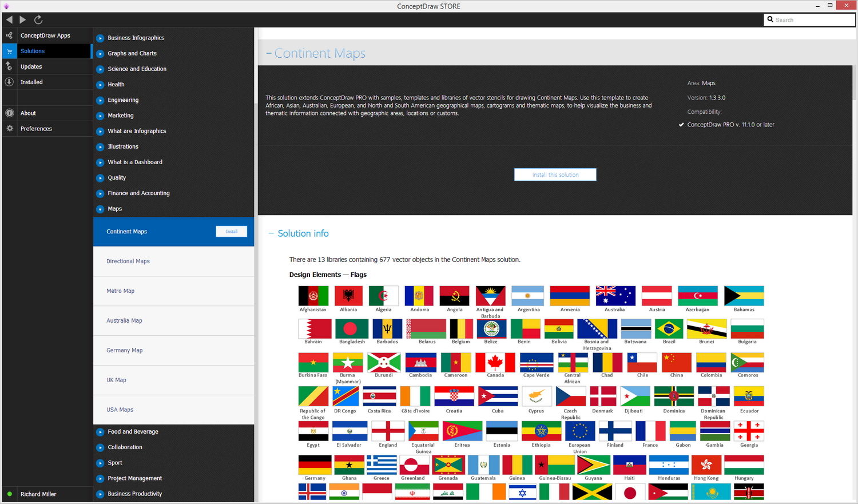
Task: Select the England flag thumbnail
Action: [x=388, y=431]
